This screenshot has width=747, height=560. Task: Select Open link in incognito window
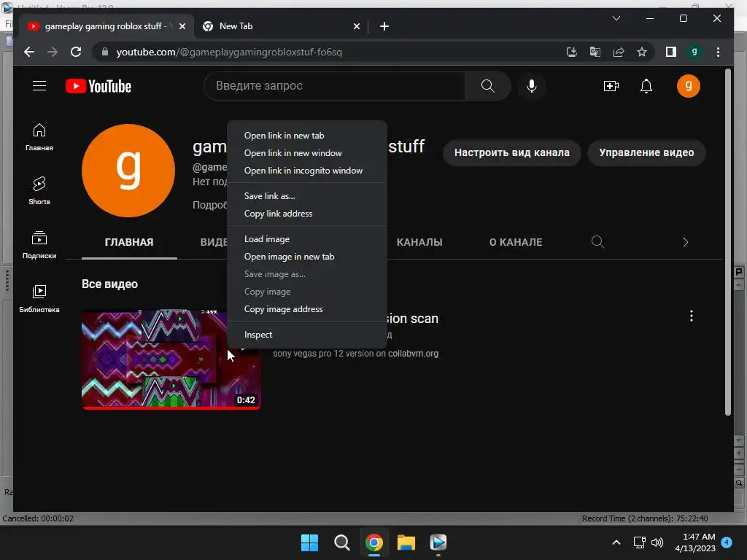(307, 171)
